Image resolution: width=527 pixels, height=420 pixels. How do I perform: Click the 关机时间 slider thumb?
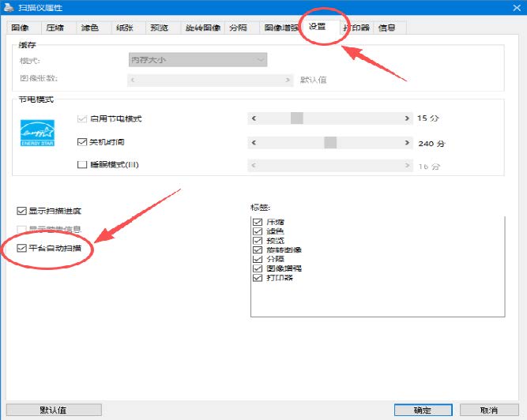pos(330,143)
